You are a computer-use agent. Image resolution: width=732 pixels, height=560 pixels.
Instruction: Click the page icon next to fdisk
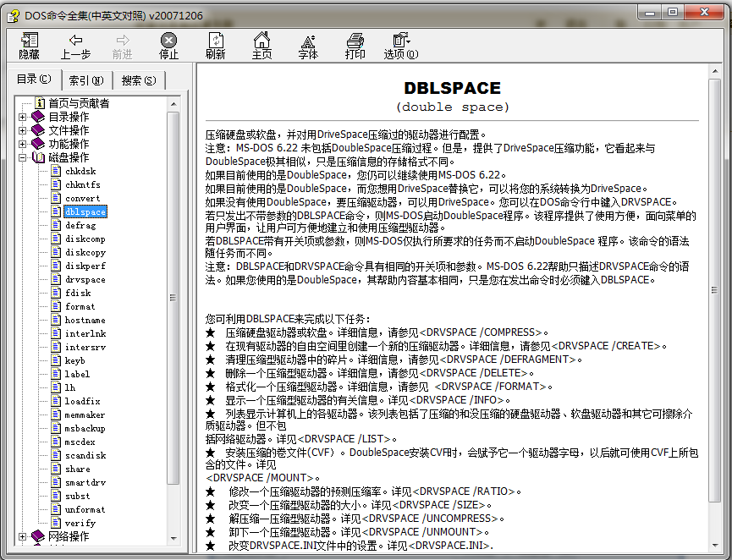[x=56, y=293]
